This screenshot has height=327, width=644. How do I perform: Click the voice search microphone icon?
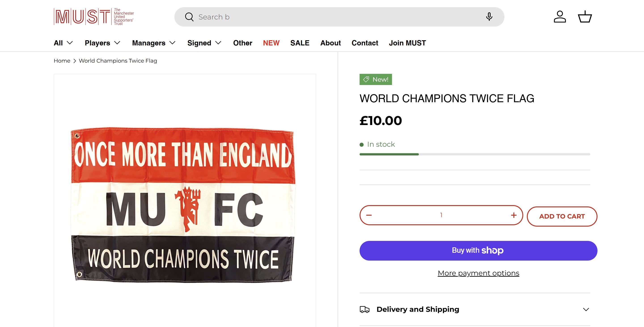coord(489,17)
